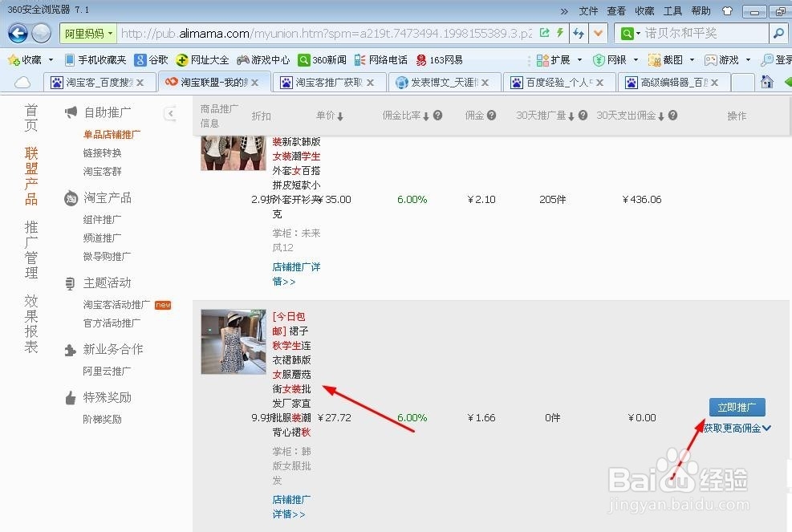Screen dimensions: 792x532
Task: Open the 文件 menu
Action: [x=588, y=10]
